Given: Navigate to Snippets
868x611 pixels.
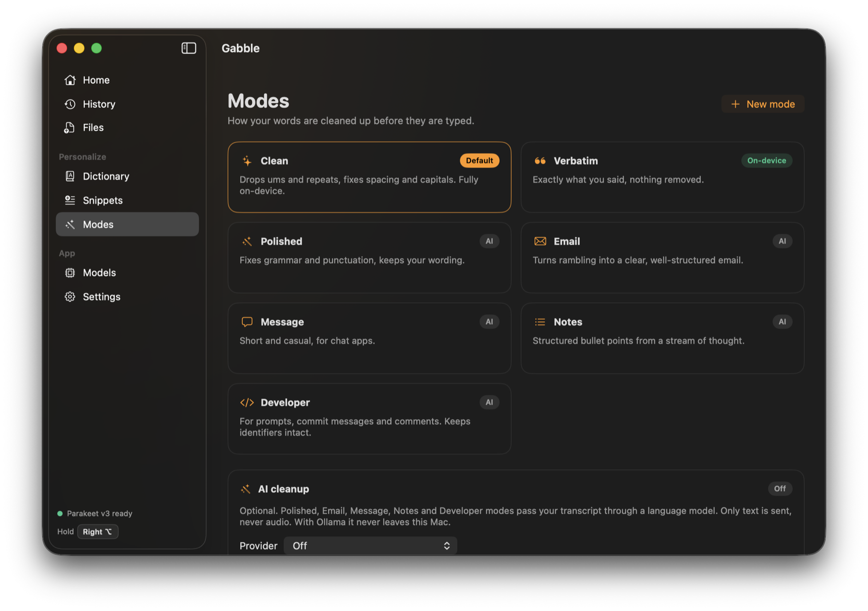Looking at the screenshot, I should [127, 200].
